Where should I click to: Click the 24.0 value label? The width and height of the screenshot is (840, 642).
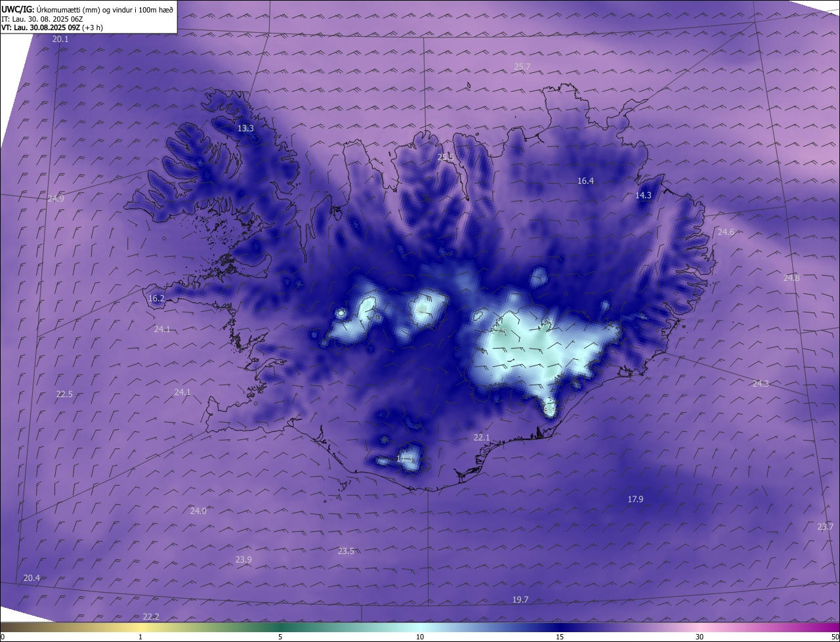click(x=198, y=511)
